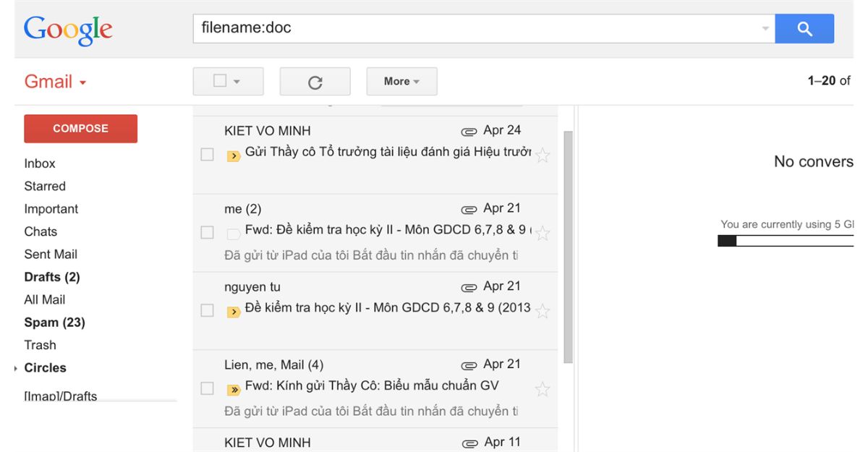Open the Chats folder
The width and height of the screenshot is (868, 452).
[x=41, y=231]
